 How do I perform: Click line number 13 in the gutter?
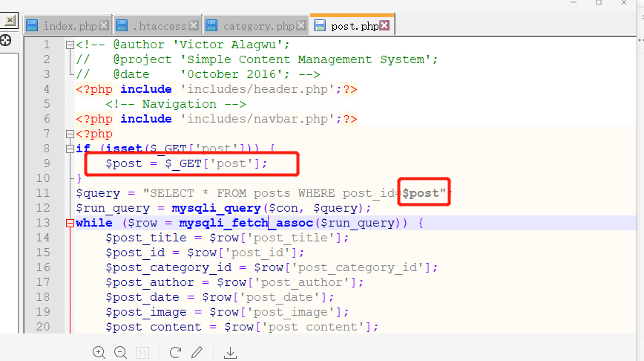click(43, 223)
